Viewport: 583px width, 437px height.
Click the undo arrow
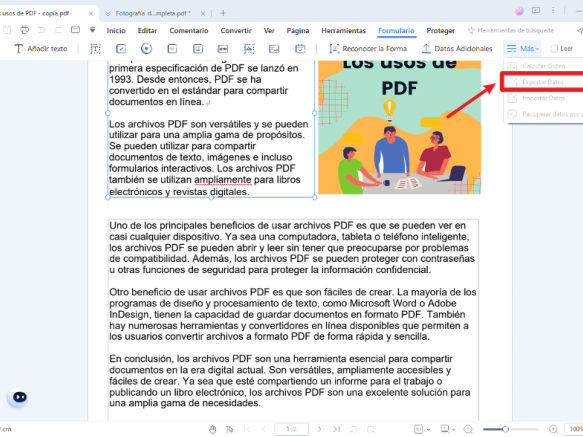pyautogui.click(x=41, y=30)
